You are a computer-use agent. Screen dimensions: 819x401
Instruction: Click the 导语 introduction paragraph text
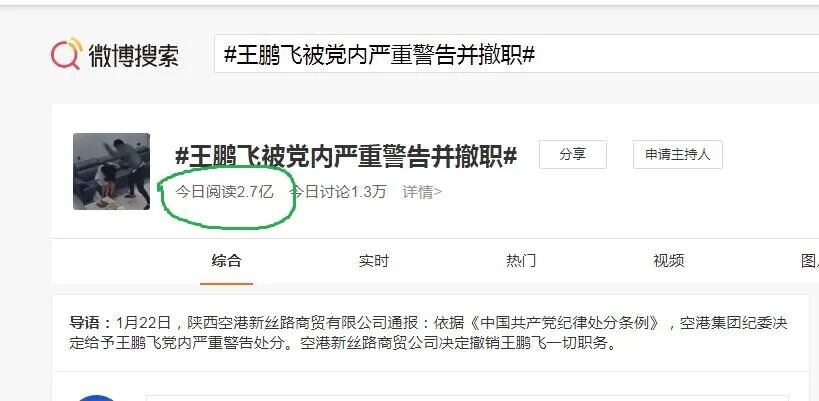[428, 334]
